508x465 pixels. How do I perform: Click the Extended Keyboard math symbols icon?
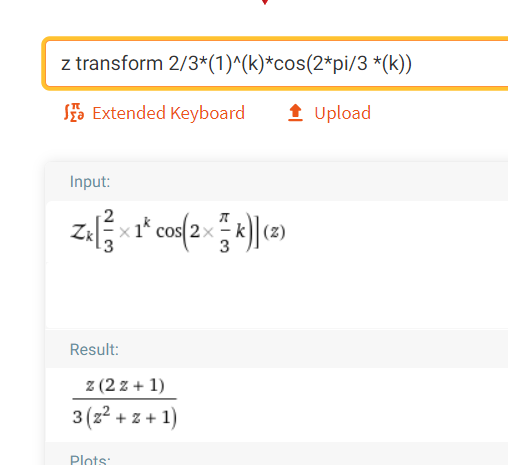tap(74, 113)
